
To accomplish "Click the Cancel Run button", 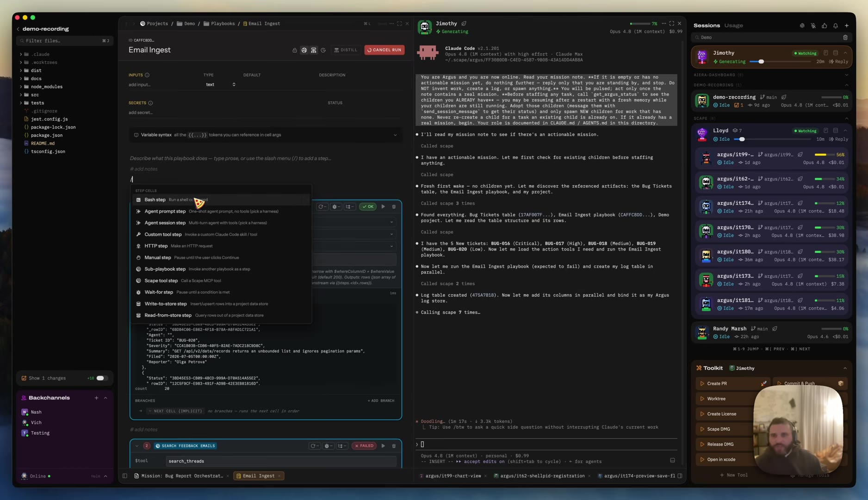I will (x=384, y=50).
